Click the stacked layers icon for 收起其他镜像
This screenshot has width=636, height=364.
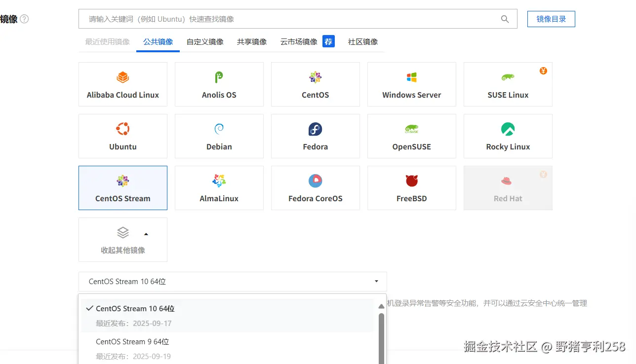point(122,233)
